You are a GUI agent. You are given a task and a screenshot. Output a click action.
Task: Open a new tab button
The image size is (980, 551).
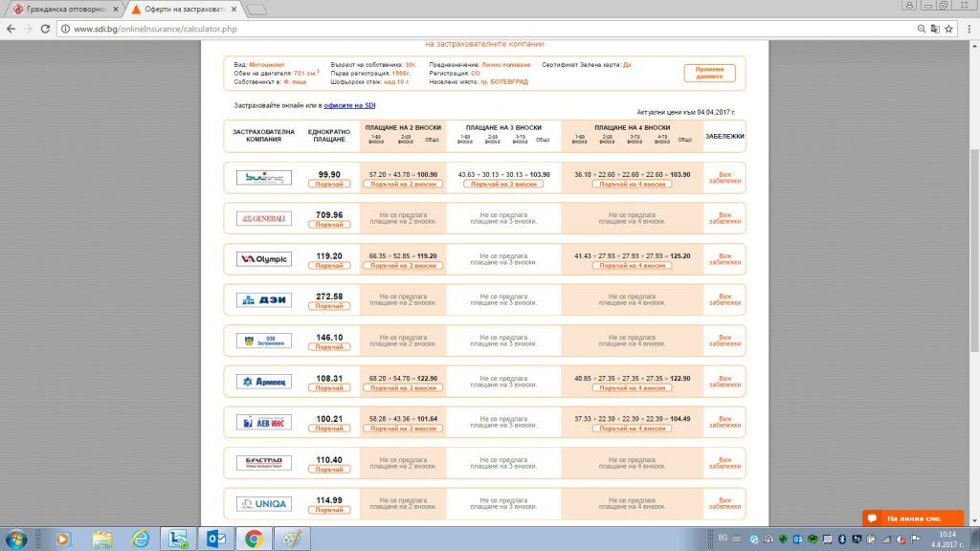tap(256, 10)
